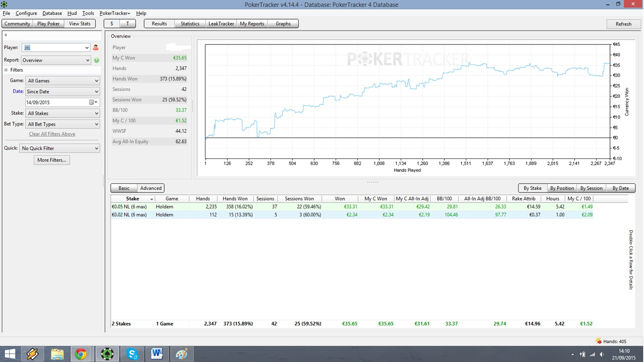Group results By Session

click(x=591, y=188)
